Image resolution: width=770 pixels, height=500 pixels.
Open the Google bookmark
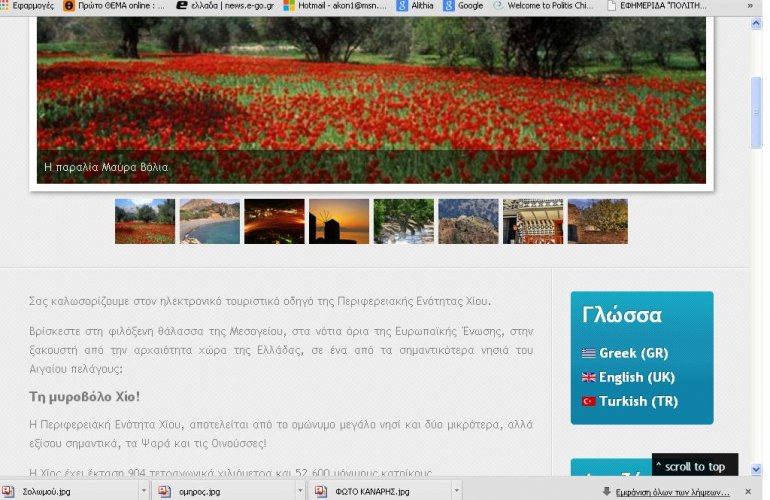tap(463, 6)
